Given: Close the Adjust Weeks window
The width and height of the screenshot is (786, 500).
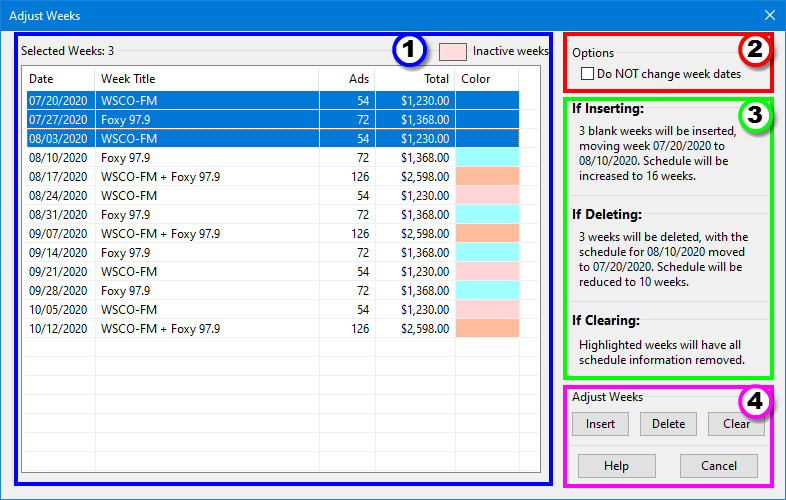Looking at the screenshot, I should point(770,16).
